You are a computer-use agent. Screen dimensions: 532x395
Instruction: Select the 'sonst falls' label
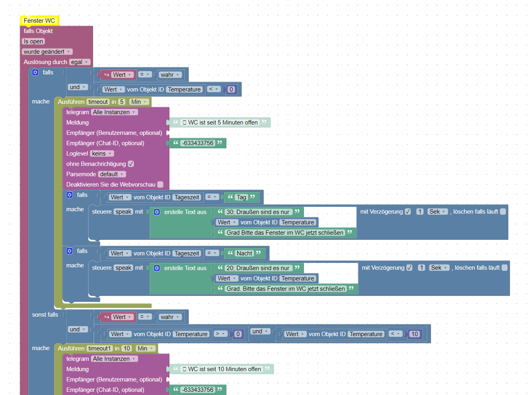pyautogui.click(x=45, y=315)
